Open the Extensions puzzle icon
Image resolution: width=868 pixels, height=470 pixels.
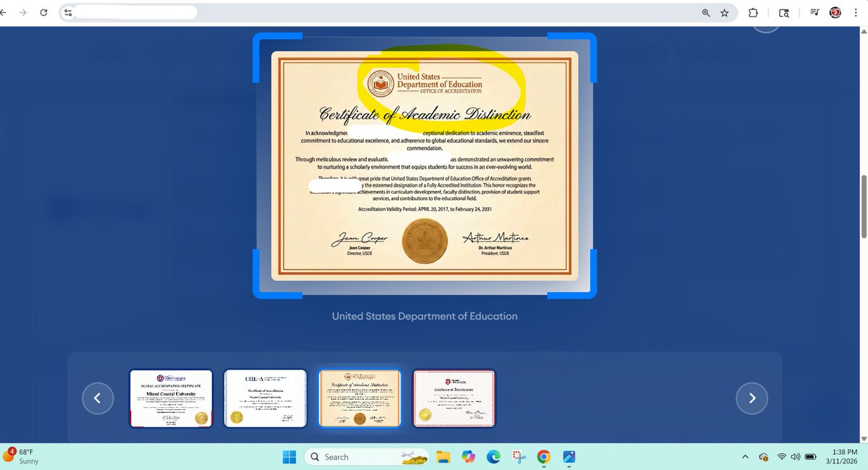coord(753,13)
